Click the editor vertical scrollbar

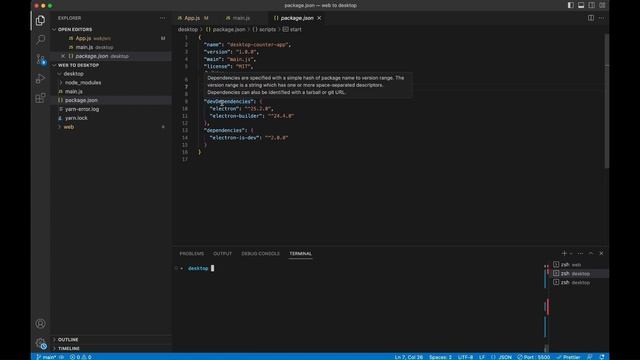point(607,101)
